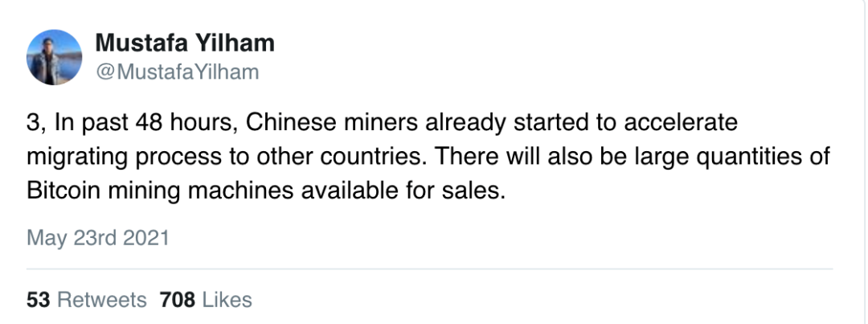Open Mustafa Yilham's profile picture
868x324 pixels.
point(55,57)
